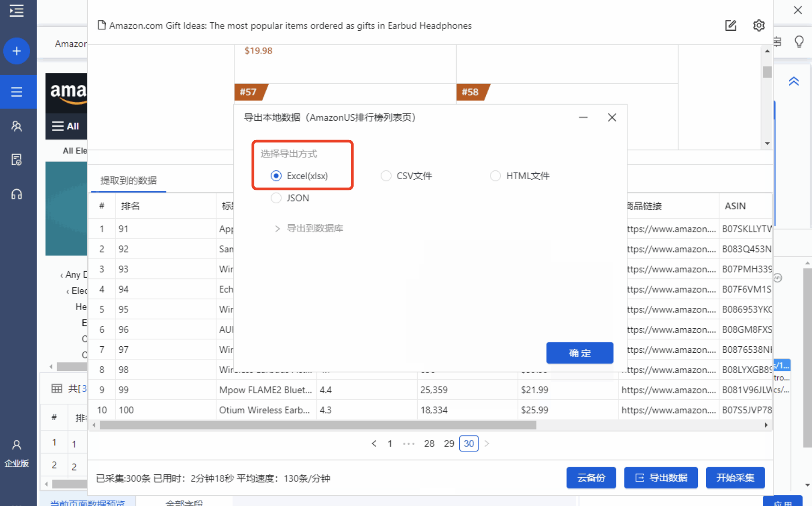
Task: Switch to 提取到的数据 tab
Action: point(129,181)
